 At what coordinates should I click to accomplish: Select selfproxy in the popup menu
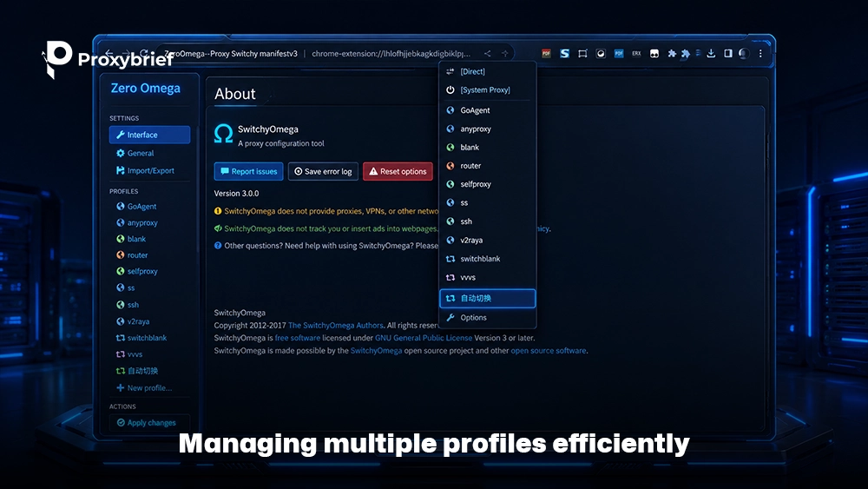(x=488, y=184)
